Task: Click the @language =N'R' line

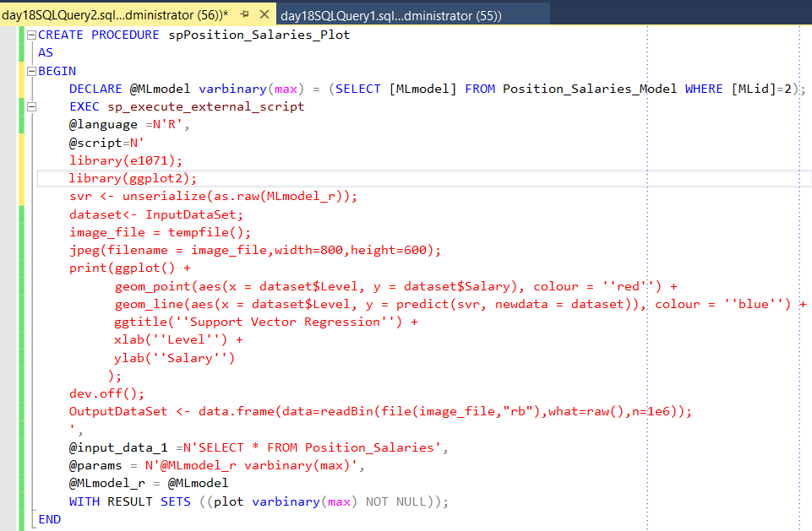Action: (129, 125)
